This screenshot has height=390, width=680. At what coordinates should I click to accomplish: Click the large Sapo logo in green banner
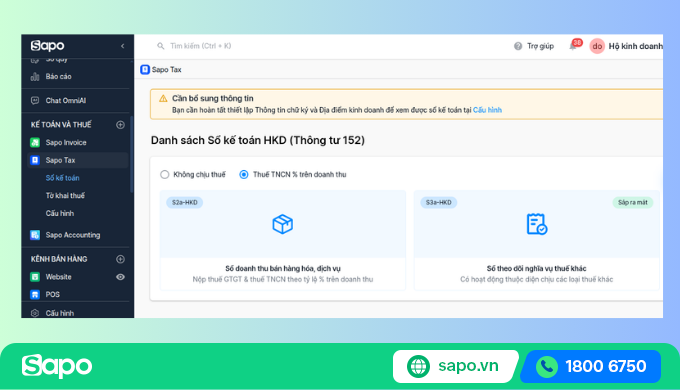coord(57,366)
